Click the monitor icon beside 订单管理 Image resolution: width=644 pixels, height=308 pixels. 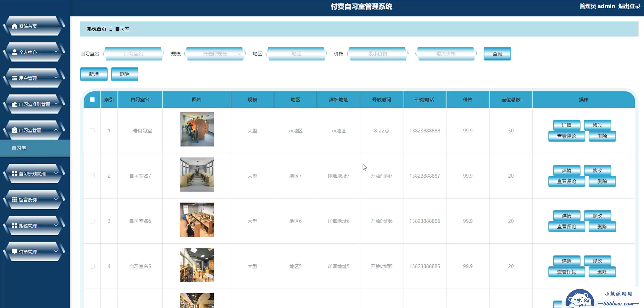(15, 252)
